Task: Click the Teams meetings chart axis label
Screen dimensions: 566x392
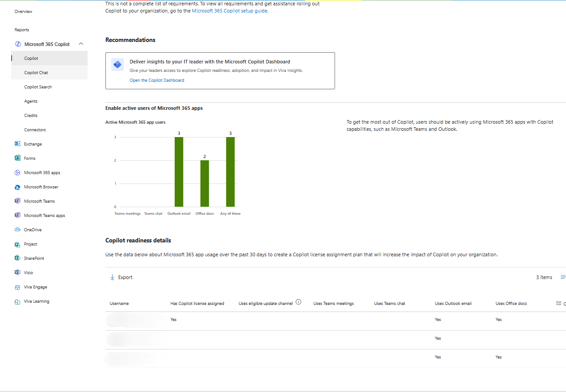Action: (x=127, y=214)
